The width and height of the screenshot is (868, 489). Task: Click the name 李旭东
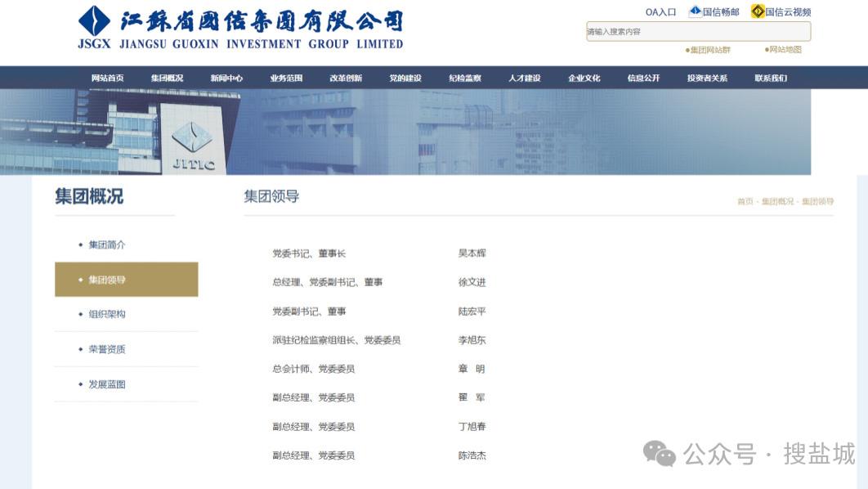pyautogui.click(x=472, y=340)
